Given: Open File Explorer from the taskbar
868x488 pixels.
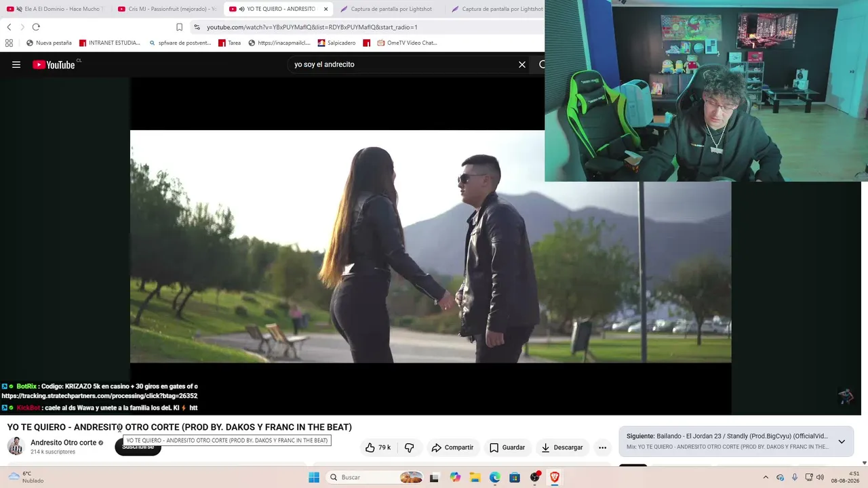Looking at the screenshot, I should click(475, 477).
